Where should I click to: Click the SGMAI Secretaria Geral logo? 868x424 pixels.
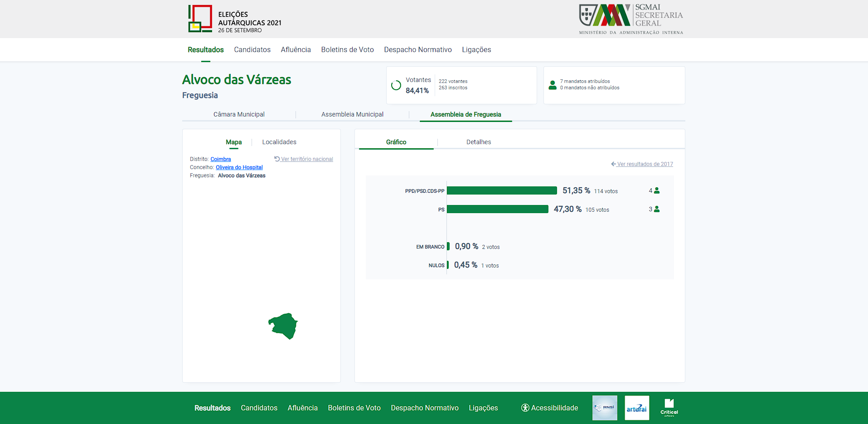pyautogui.click(x=631, y=19)
